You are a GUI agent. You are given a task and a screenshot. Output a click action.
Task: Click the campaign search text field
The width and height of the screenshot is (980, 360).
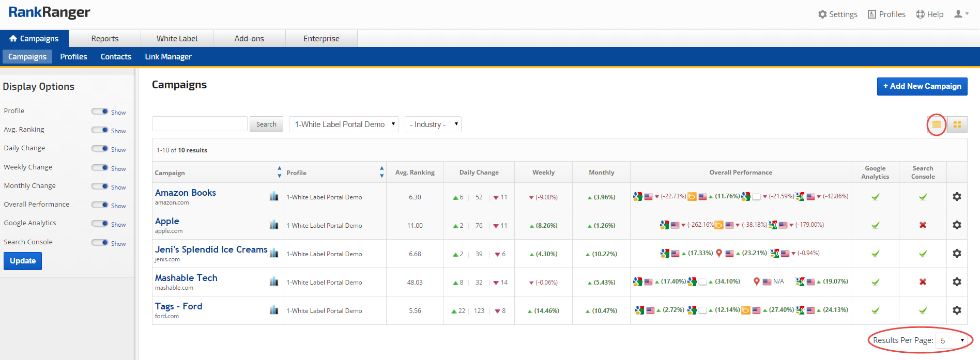[200, 124]
